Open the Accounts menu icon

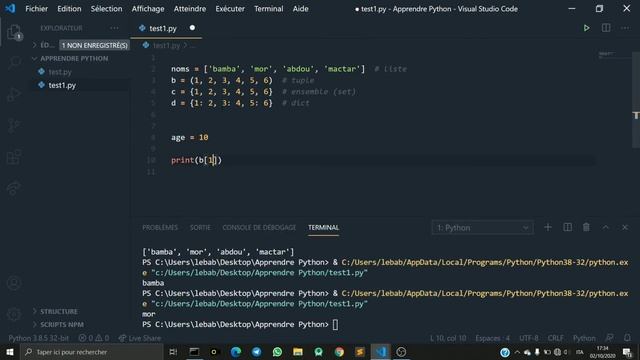click(x=14, y=283)
